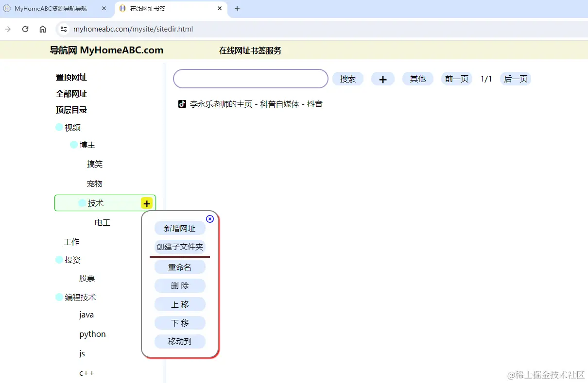Image resolution: width=588 pixels, height=383 pixels.
Task: Click the dot icon beside 投资 folder
Action: [58, 259]
